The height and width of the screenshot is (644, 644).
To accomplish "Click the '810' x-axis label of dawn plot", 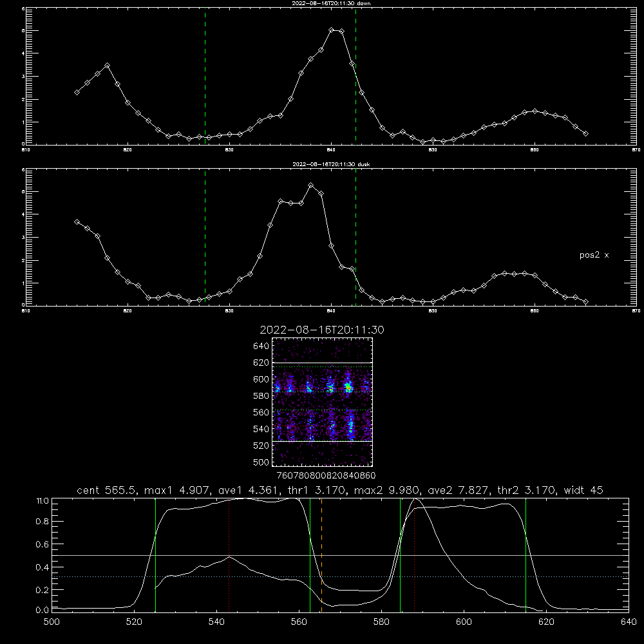I will (x=26, y=150).
